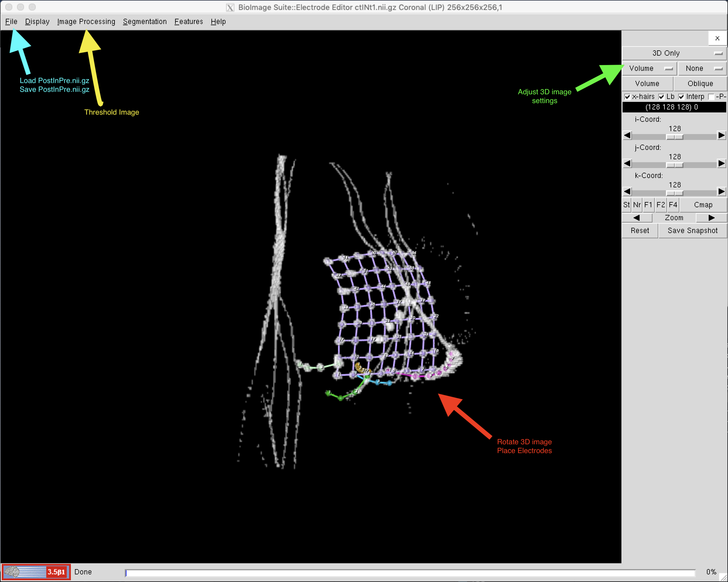Click the BioImage Suite brain logo
This screenshot has height=582, width=728.
(x=36, y=572)
